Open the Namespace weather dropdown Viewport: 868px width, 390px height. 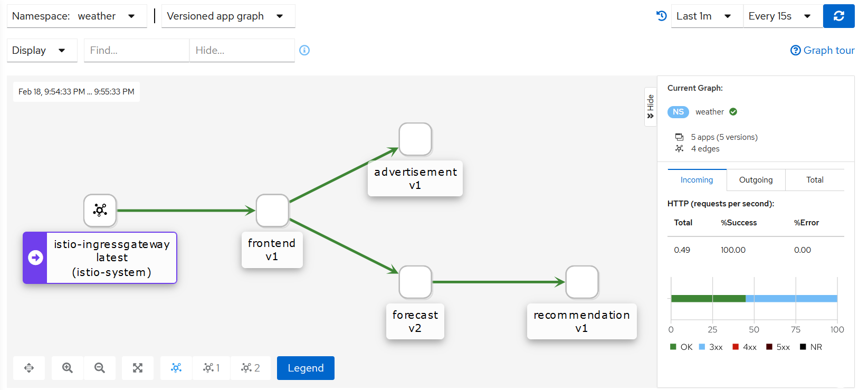pyautogui.click(x=77, y=16)
